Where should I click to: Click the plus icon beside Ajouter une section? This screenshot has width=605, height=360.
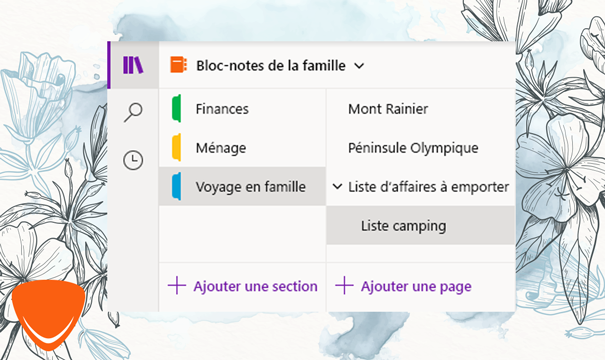coord(177,286)
